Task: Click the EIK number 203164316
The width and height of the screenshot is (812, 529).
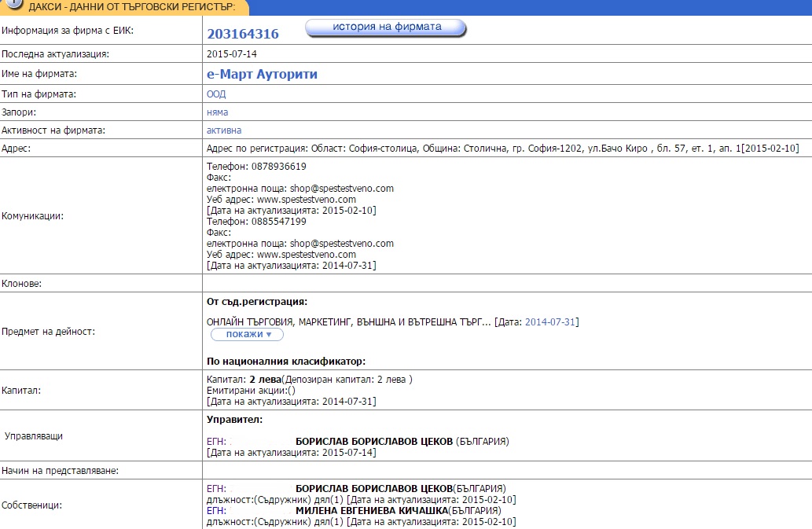Action: point(242,34)
